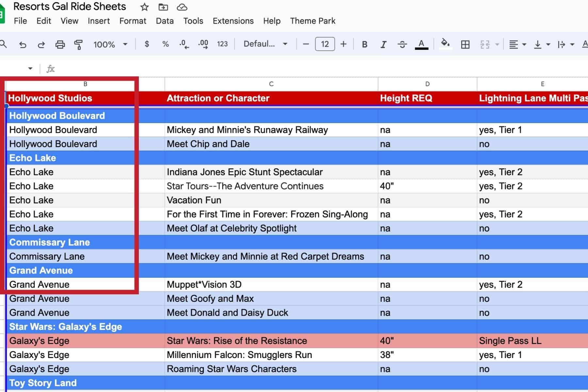Click the document title Resorts Gal Ride Sheets

70,7
